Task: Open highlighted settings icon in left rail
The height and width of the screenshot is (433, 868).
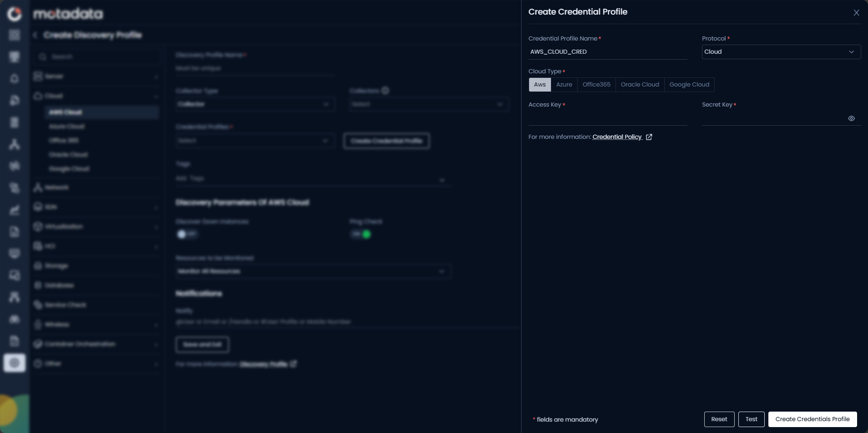Action: [x=15, y=363]
